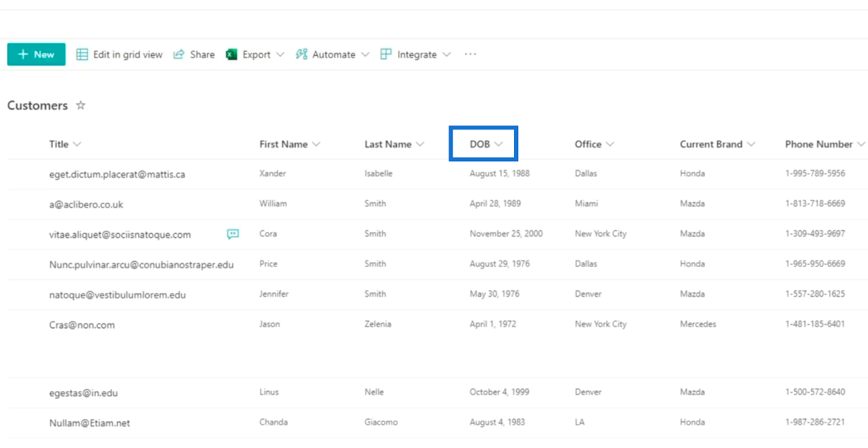Open the Title column header menu
868x448 pixels.
[x=65, y=144]
